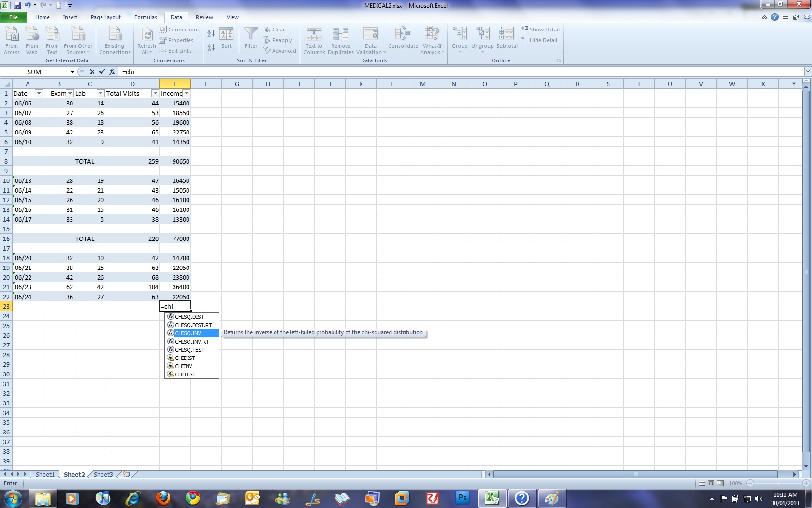Open Text to Columns tool
This screenshot has height=508, width=812.
pos(314,41)
